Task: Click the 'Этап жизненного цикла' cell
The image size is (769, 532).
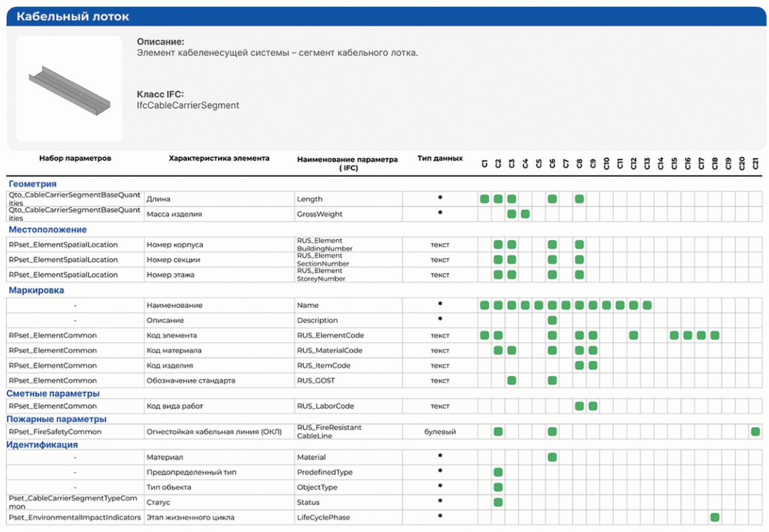Action: [219, 517]
